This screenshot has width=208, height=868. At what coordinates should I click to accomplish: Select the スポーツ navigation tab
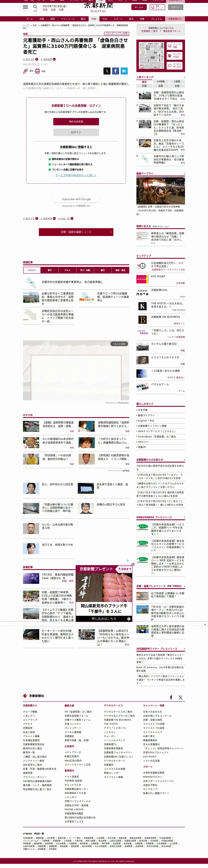tap(118, 19)
